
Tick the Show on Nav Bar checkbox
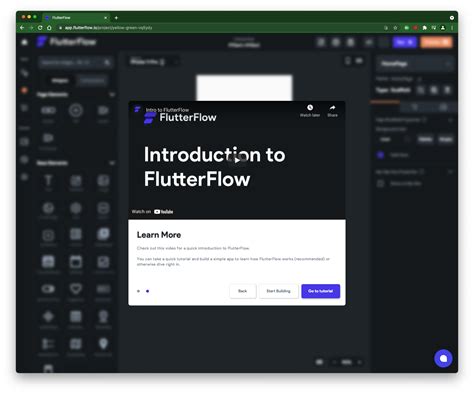click(x=381, y=183)
